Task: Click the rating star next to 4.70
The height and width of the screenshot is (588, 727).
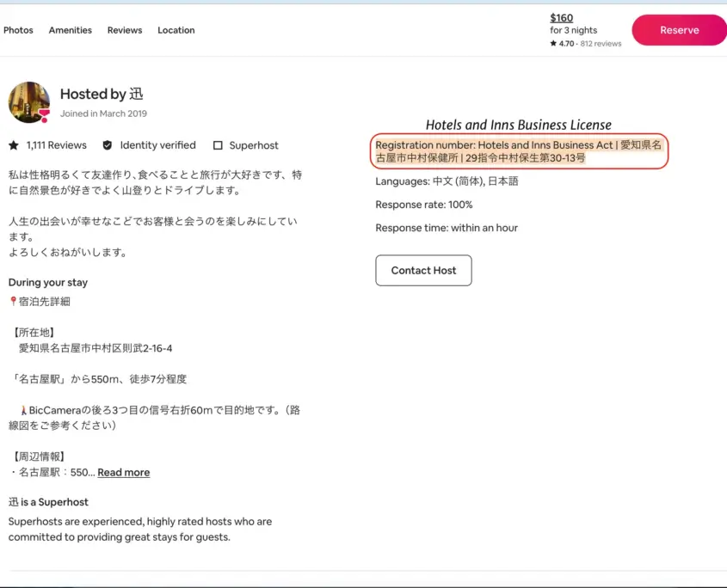Action: click(553, 43)
